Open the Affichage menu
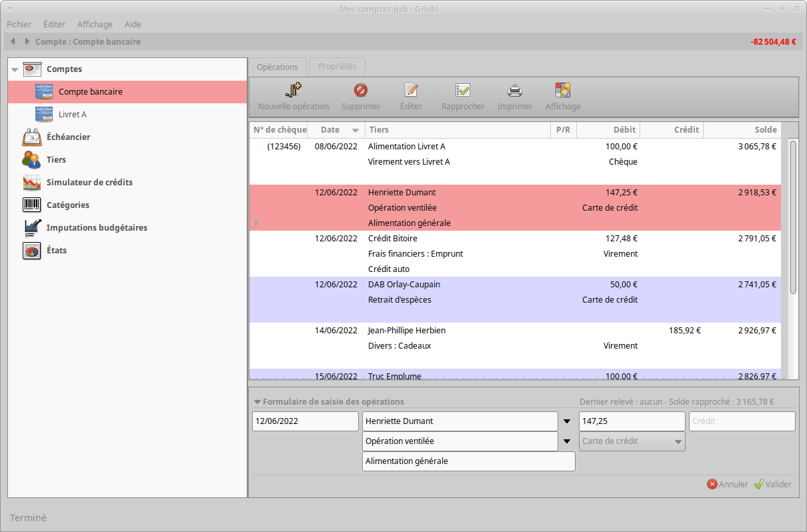This screenshot has width=807, height=532. click(95, 24)
